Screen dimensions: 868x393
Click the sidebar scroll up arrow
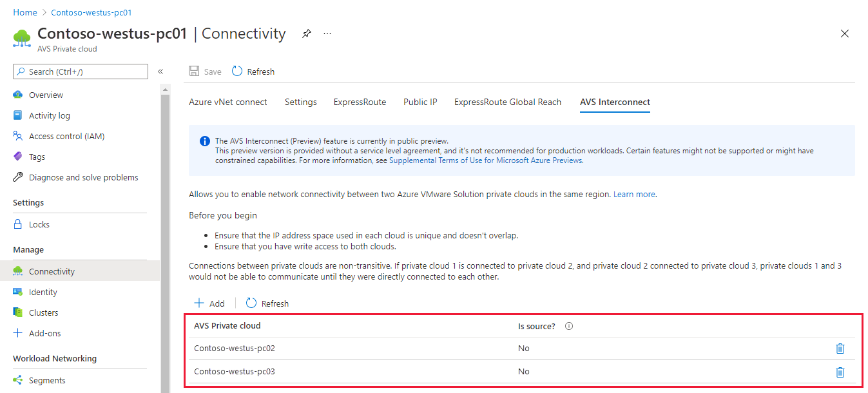click(x=165, y=89)
